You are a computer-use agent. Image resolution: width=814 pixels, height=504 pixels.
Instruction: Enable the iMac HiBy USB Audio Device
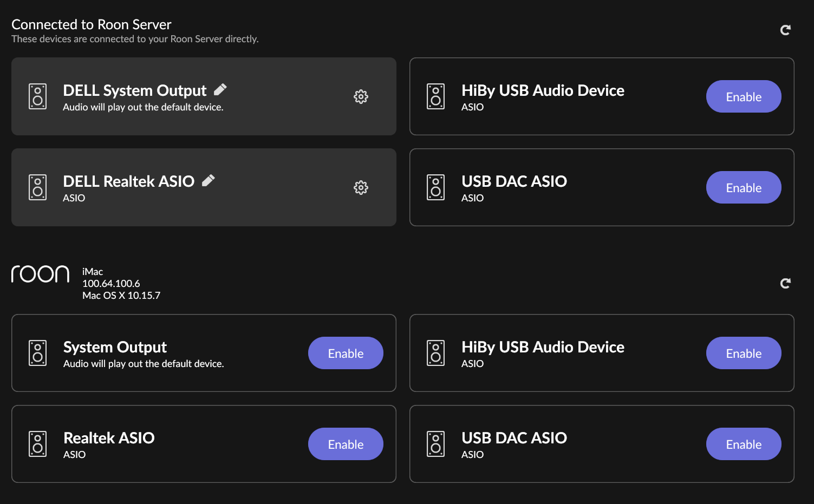[x=744, y=354]
